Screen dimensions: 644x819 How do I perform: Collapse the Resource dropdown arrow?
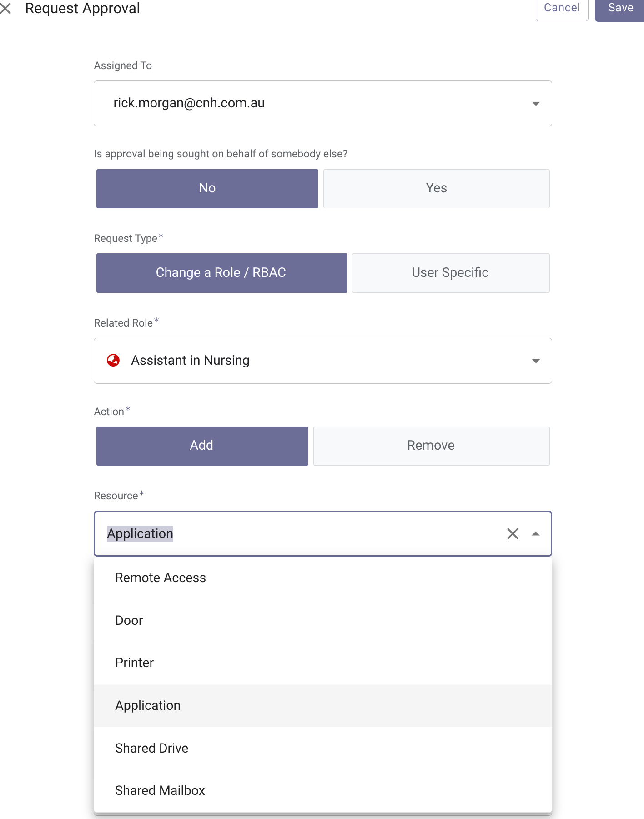pyautogui.click(x=536, y=533)
